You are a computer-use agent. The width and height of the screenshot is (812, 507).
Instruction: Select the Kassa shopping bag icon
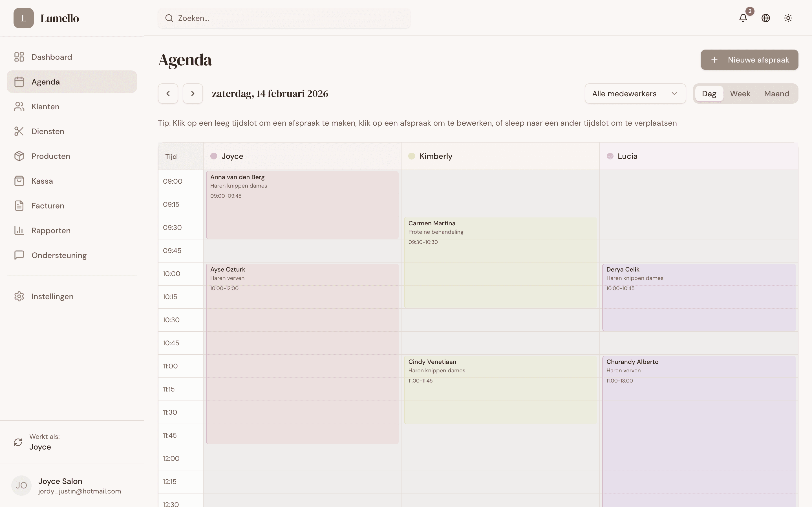[x=19, y=181]
